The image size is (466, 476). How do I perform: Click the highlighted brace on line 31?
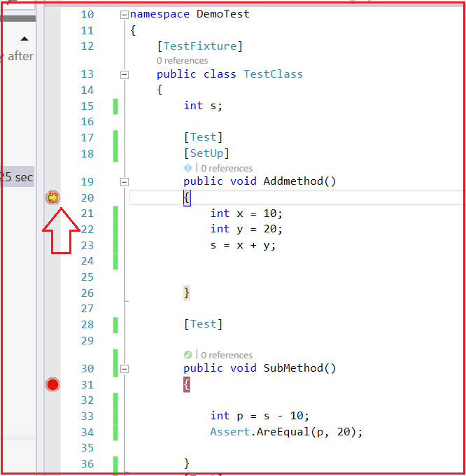click(x=187, y=384)
